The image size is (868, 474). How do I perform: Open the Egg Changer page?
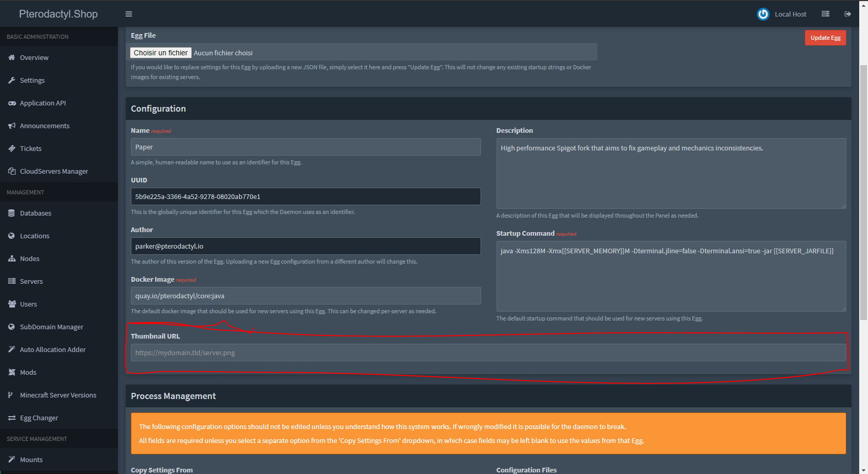tap(39, 418)
